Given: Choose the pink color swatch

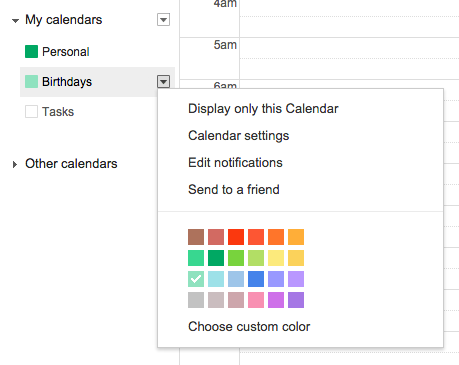Looking at the screenshot, I should 256,300.
